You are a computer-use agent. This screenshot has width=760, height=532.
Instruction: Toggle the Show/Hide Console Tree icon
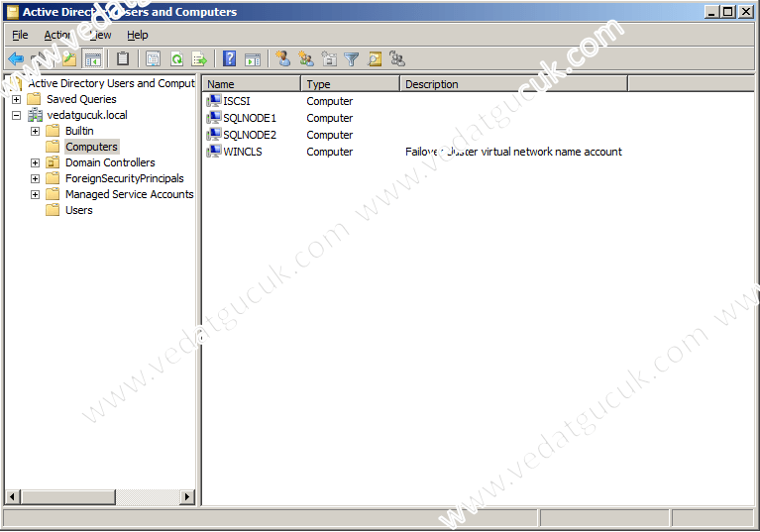(x=92, y=59)
